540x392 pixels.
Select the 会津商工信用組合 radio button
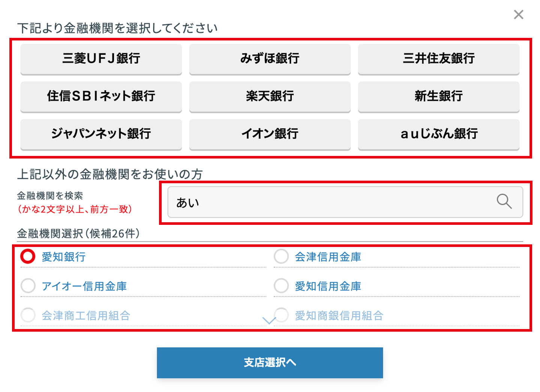28,315
